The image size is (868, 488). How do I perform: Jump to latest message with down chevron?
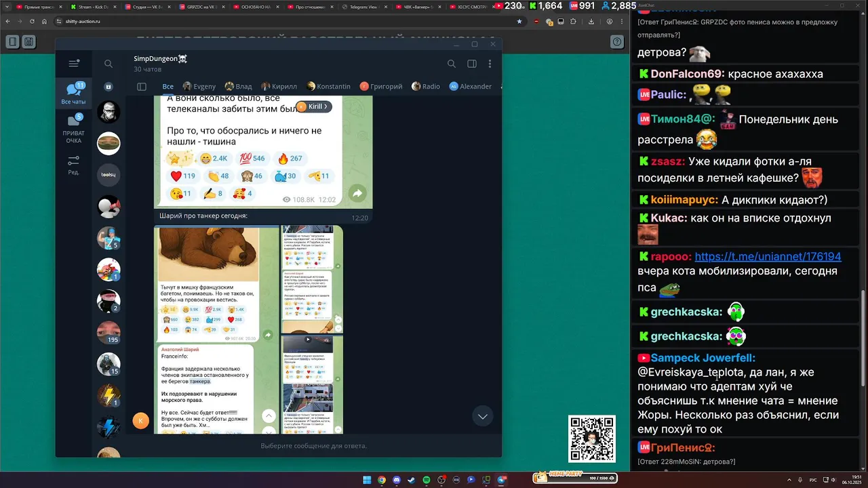[x=483, y=416]
